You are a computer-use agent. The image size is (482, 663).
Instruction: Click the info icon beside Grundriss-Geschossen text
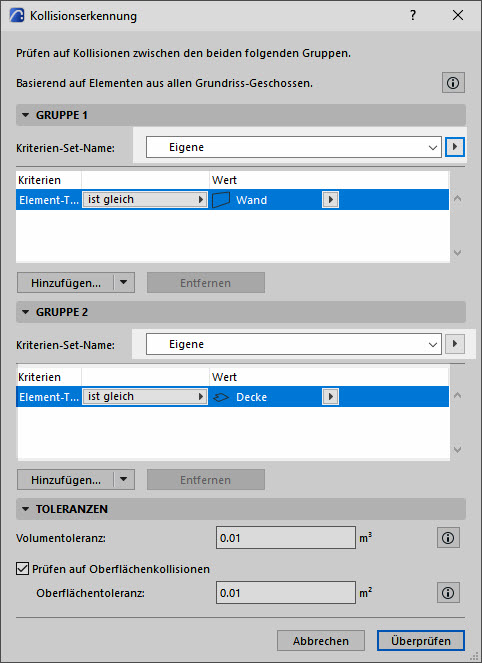pyautogui.click(x=453, y=83)
